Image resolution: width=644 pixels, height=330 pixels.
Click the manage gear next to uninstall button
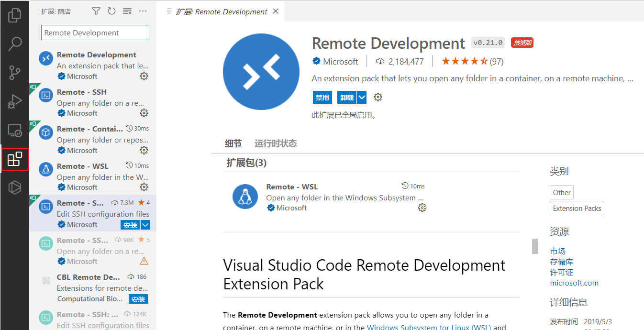point(378,97)
